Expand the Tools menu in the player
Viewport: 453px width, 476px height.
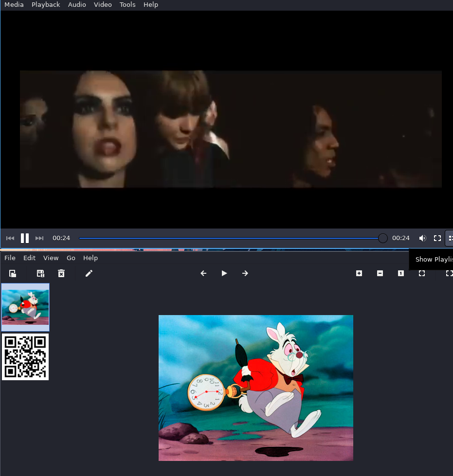[x=127, y=5]
